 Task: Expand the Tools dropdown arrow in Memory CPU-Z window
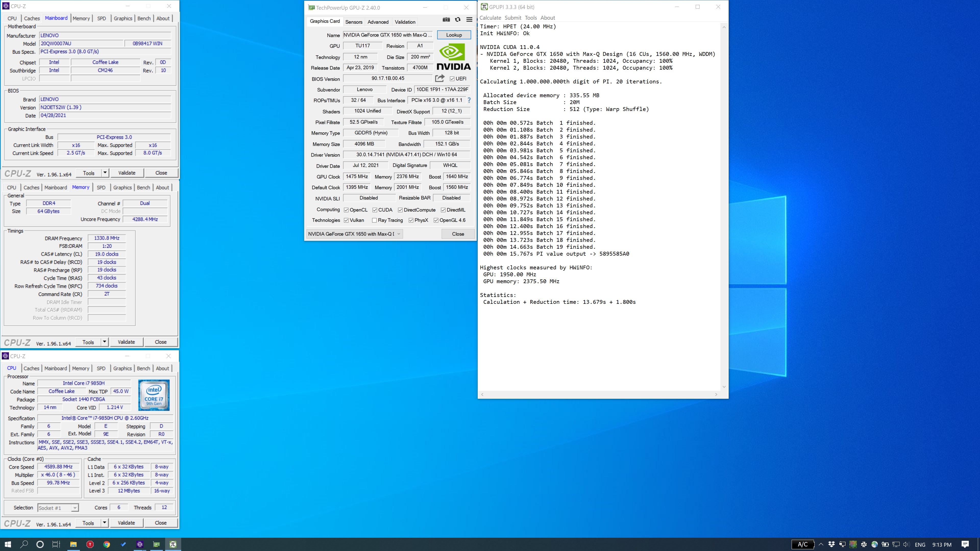pos(105,342)
